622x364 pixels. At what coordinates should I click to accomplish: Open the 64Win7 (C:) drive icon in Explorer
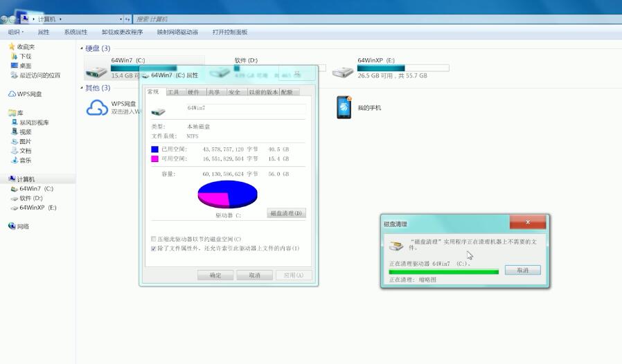[x=97, y=72]
